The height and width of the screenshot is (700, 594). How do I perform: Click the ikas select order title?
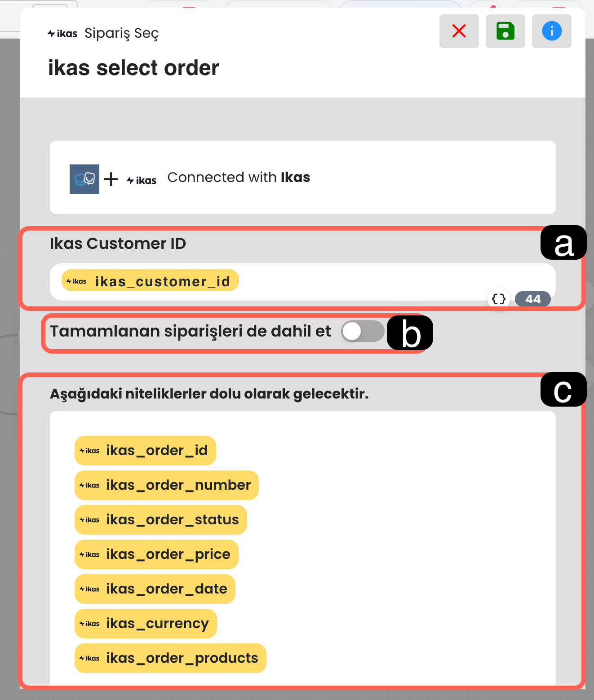133,68
